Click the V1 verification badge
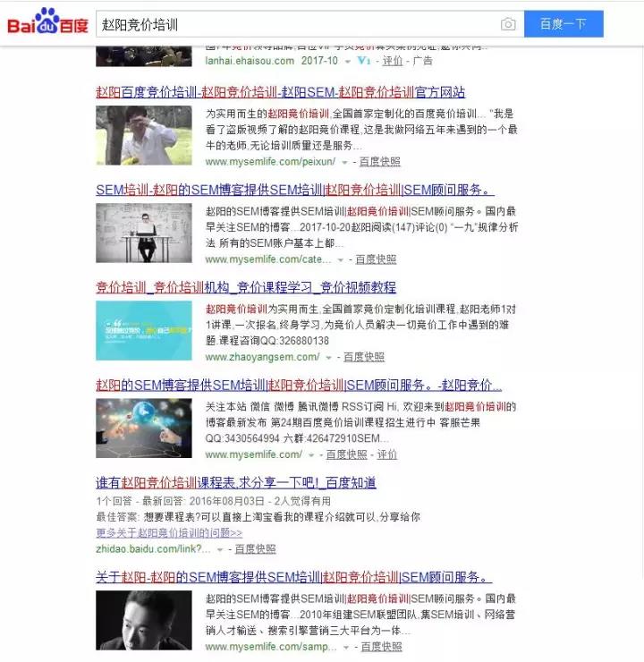Screen dimensions: 644x662 (x=363, y=61)
